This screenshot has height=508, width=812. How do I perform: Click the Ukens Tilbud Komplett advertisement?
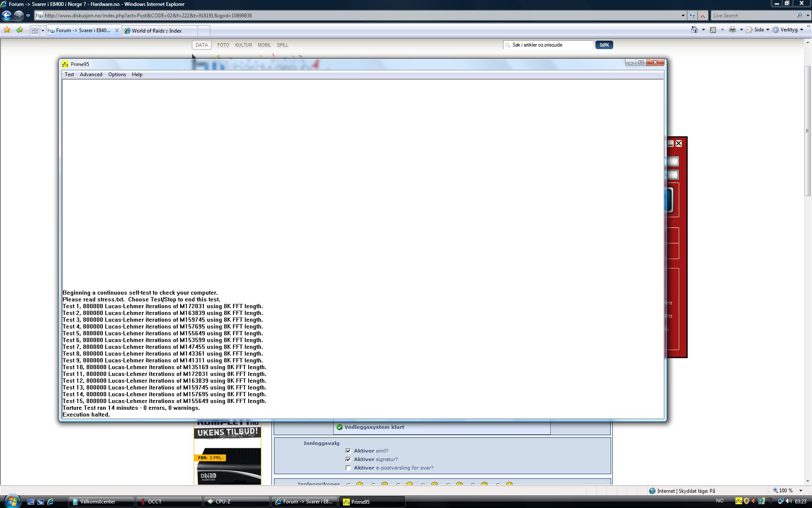tap(228, 453)
